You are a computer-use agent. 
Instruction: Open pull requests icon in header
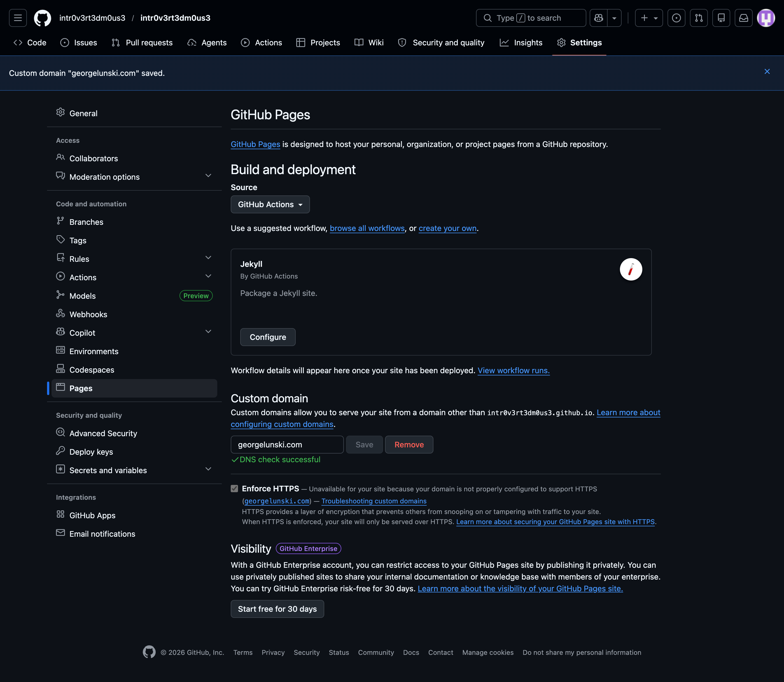pyautogui.click(x=698, y=18)
